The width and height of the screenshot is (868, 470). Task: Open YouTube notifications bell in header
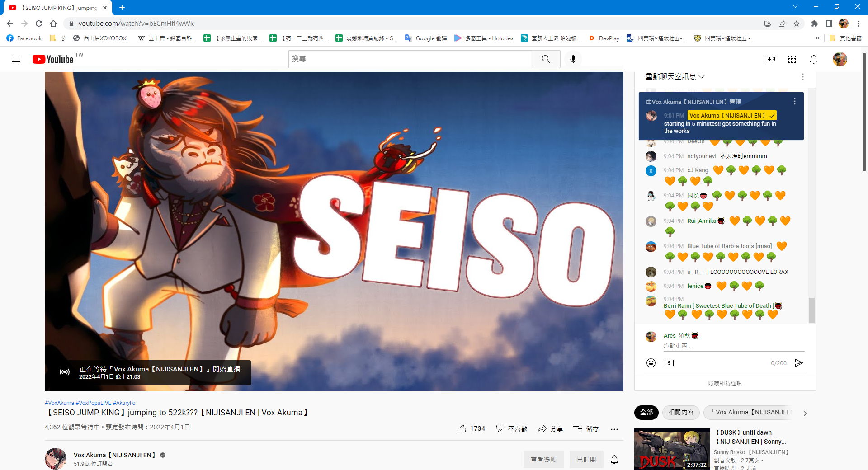tap(814, 59)
